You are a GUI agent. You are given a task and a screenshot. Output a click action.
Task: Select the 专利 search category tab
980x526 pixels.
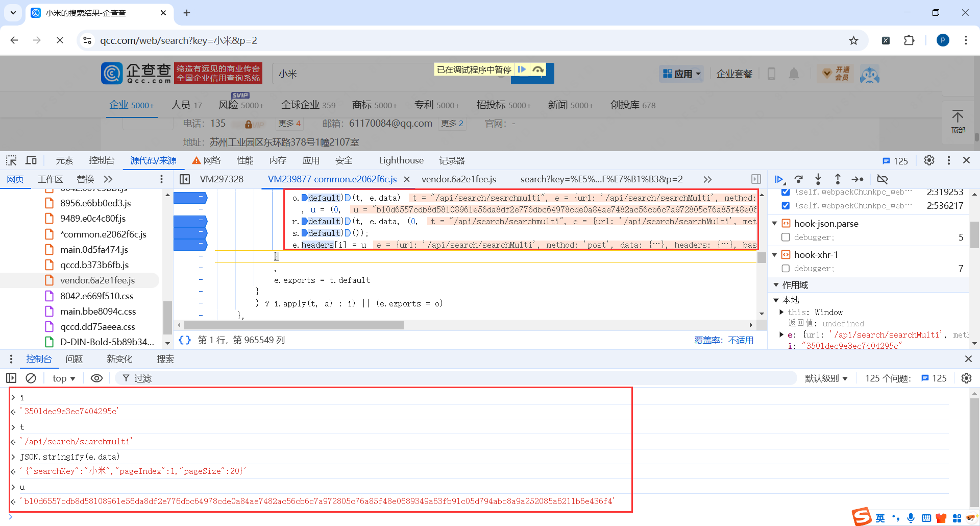437,105
